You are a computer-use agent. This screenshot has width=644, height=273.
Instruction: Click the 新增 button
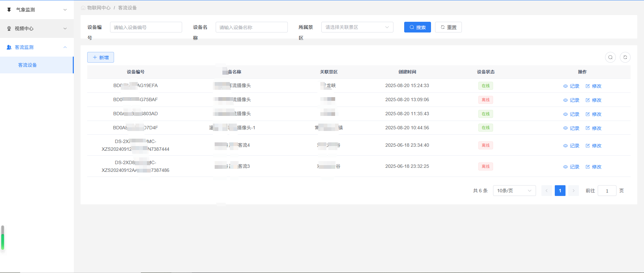pos(101,57)
